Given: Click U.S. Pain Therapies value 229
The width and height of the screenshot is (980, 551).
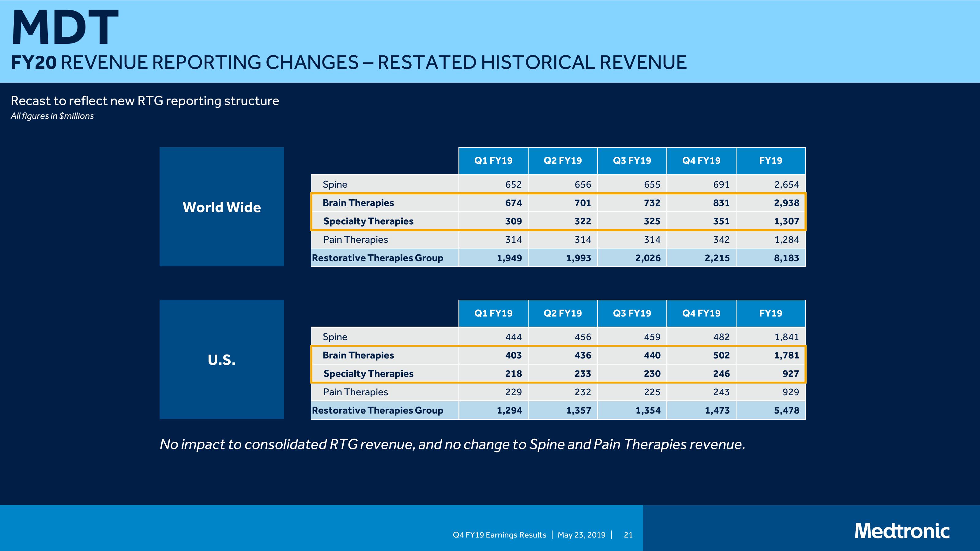Looking at the screenshot, I should click(514, 392).
